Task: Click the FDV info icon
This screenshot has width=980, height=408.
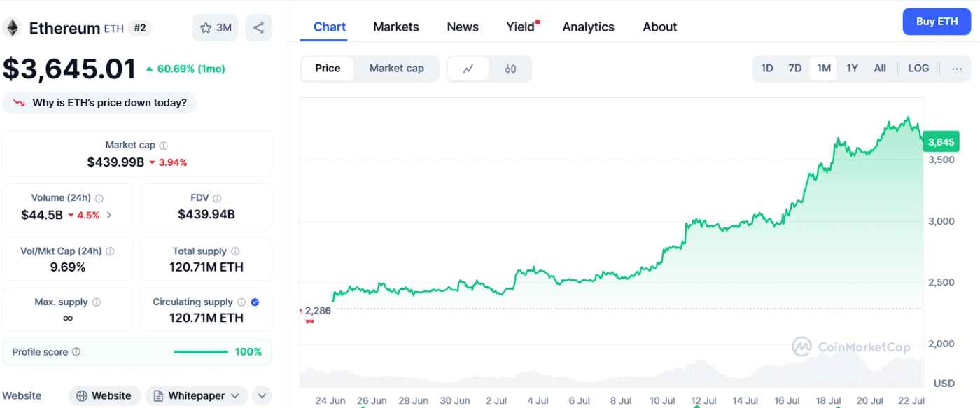Action: pyautogui.click(x=217, y=198)
